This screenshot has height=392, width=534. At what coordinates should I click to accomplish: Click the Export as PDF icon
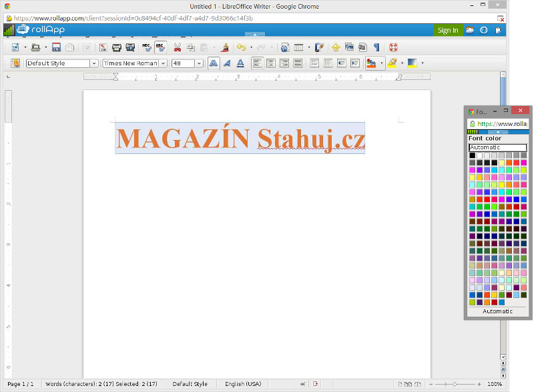point(103,47)
